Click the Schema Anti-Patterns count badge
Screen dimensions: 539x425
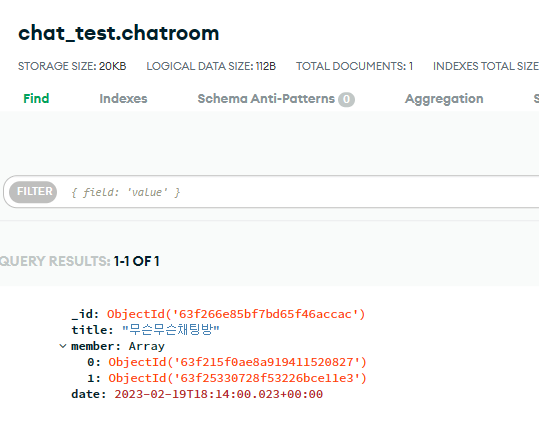click(346, 99)
